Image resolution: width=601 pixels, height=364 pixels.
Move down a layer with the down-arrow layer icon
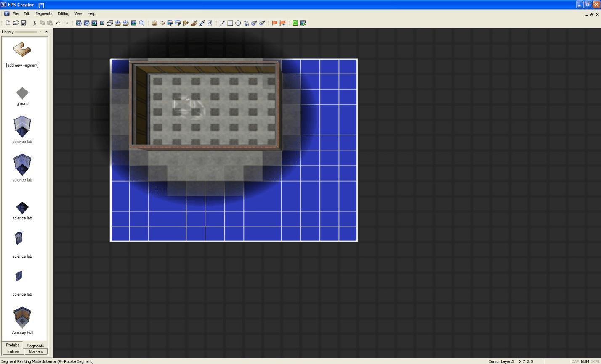126,23
